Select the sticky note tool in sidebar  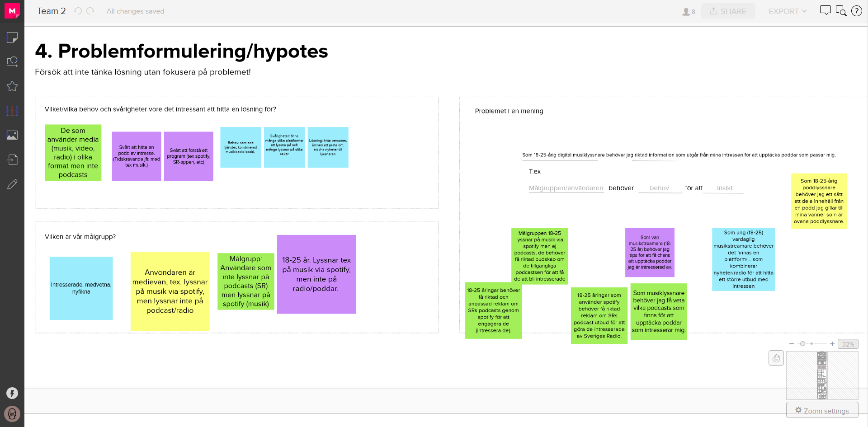(12, 38)
